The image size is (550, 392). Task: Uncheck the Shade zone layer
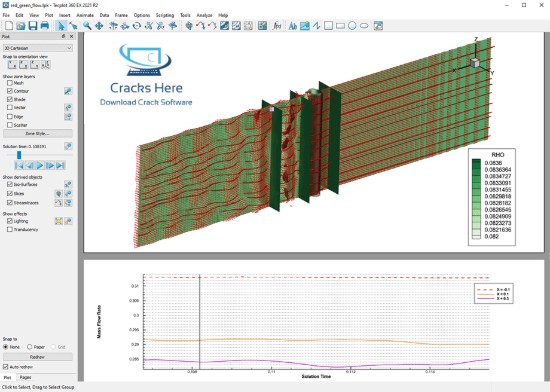(x=9, y=100)
